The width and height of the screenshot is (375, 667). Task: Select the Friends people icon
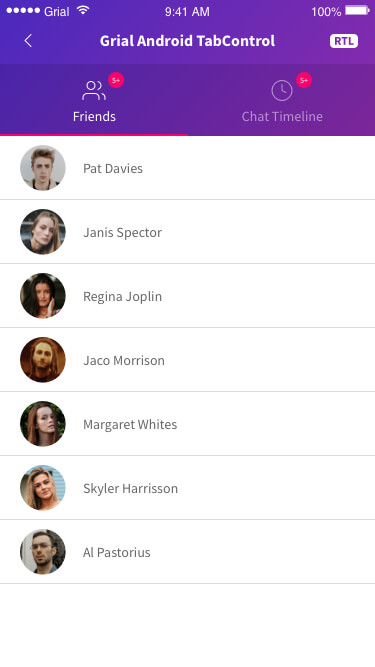(94, 90)
